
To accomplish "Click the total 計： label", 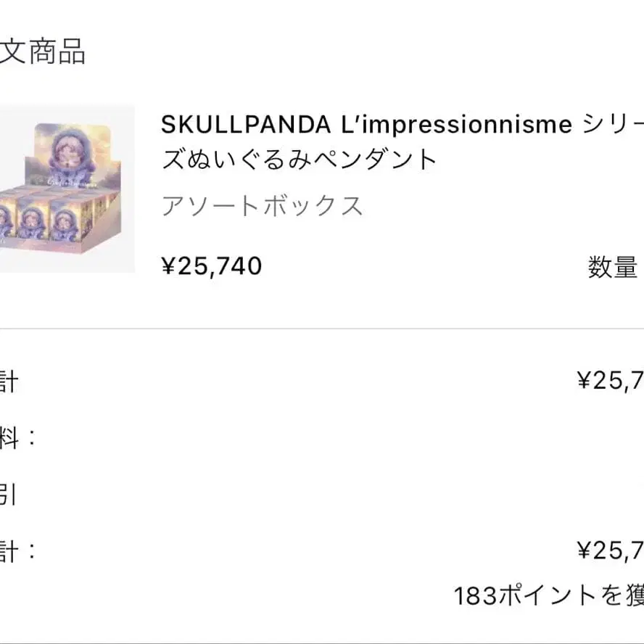I will 17,552.
